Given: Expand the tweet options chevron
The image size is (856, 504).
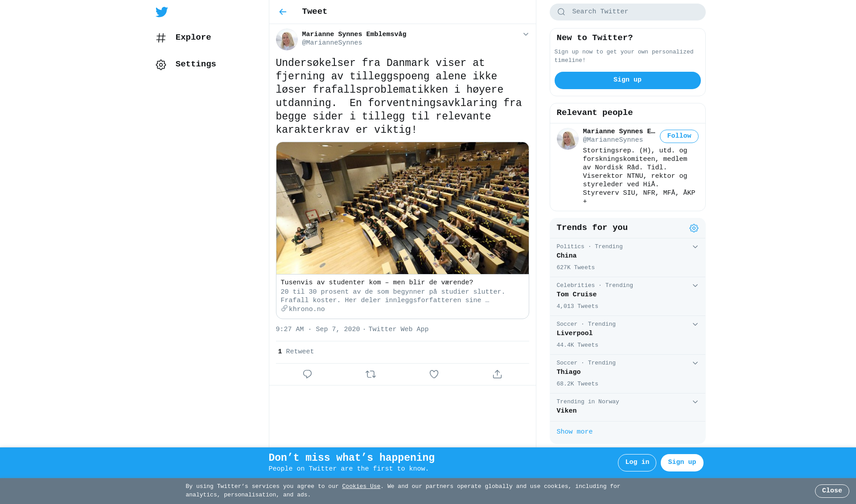Looking at the screenshot, I should tap(526, 34).
